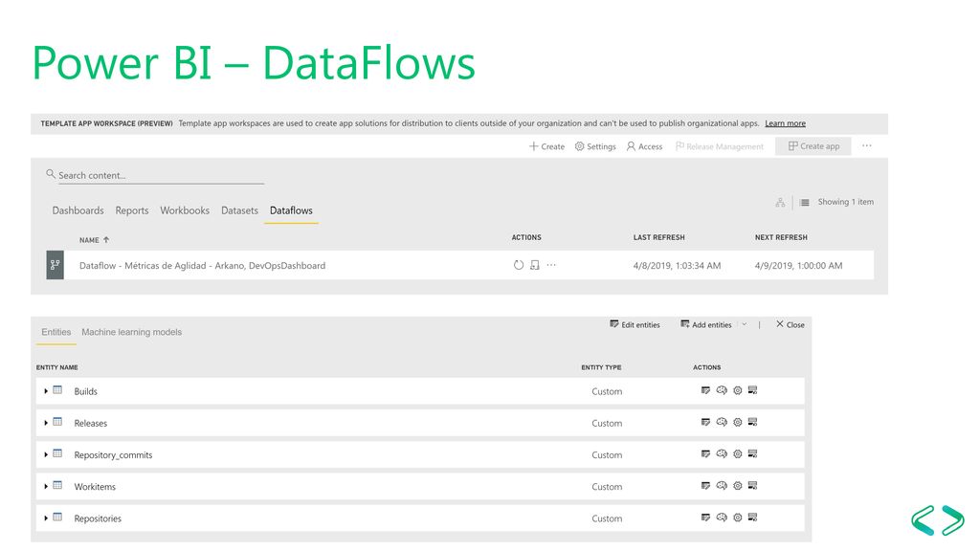
Task: Expand the Releases entity row
Action: coord(46,423)
